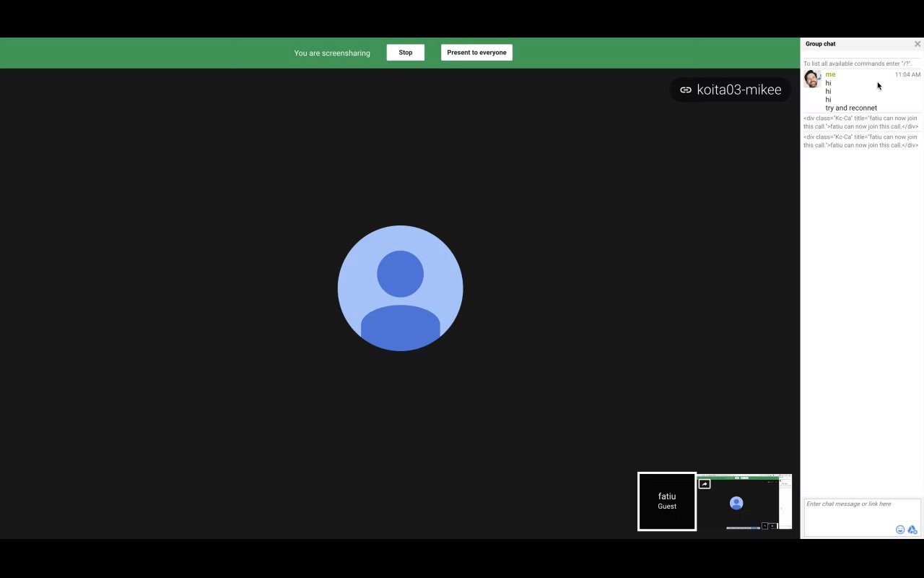Click the Present to everyone button

[476, 53]
